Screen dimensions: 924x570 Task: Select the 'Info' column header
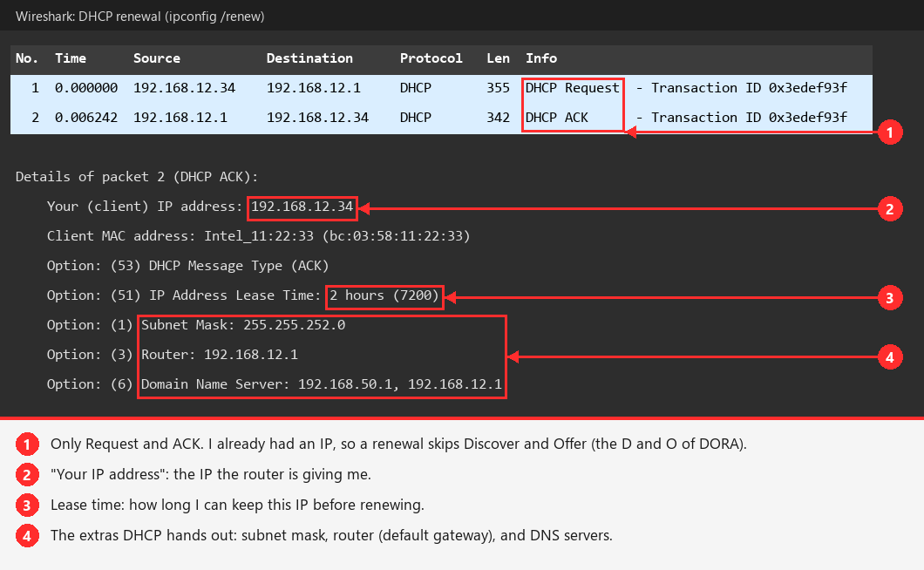(x=541, y=58)
